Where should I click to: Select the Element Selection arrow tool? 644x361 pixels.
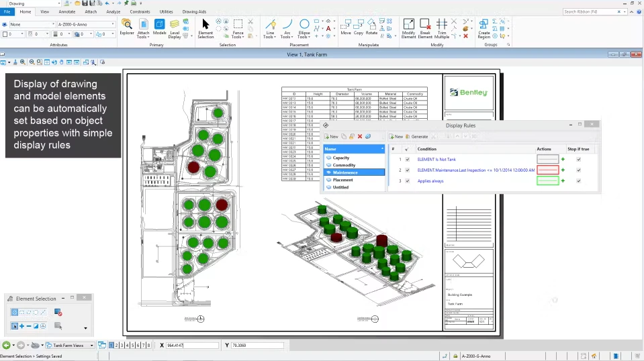click(x=205, y=29)
